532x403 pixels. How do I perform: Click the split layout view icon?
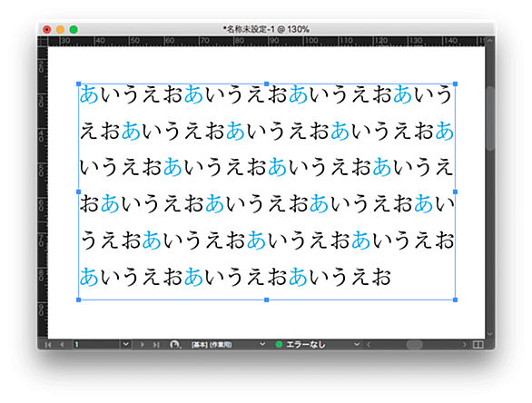(478, 345)
